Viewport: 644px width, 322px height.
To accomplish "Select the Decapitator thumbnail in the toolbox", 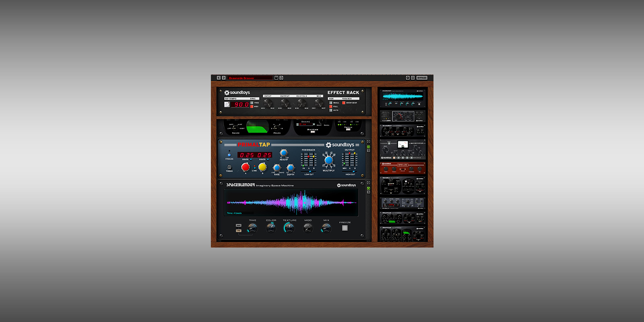I will click(402, 149).
